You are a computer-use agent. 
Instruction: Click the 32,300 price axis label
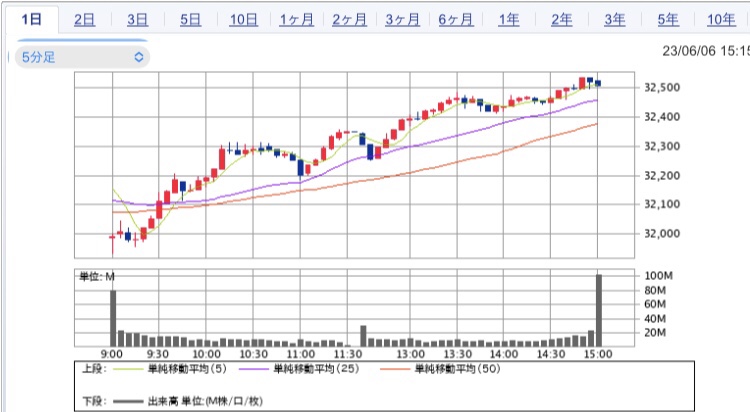point(662,146)
